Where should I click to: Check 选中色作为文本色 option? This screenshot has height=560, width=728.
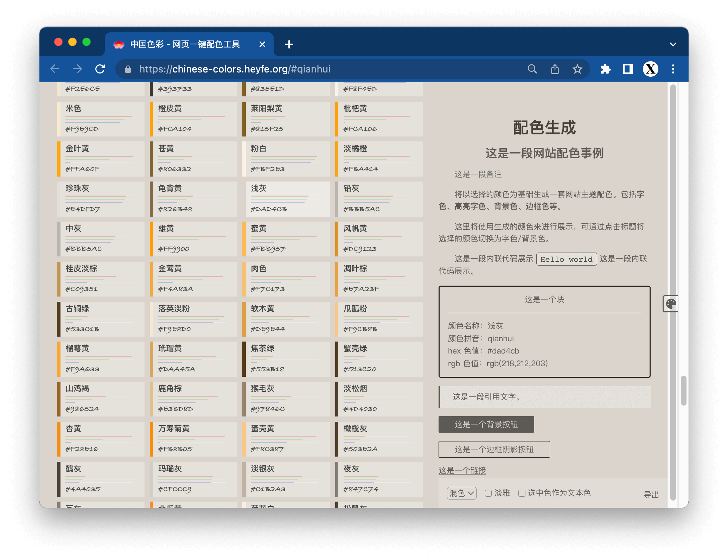click(x=522, y=493)
